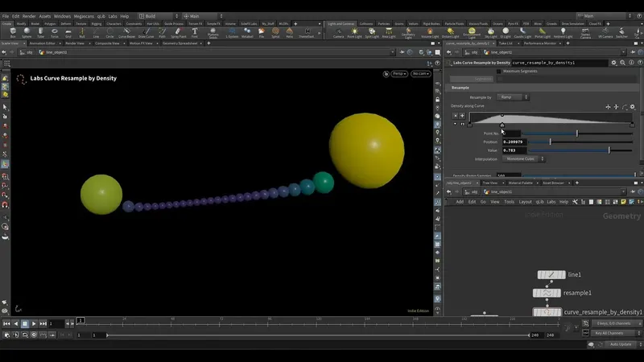Click the Position value field 0.209979
This screenshot has width=644, height=362.
514,142
